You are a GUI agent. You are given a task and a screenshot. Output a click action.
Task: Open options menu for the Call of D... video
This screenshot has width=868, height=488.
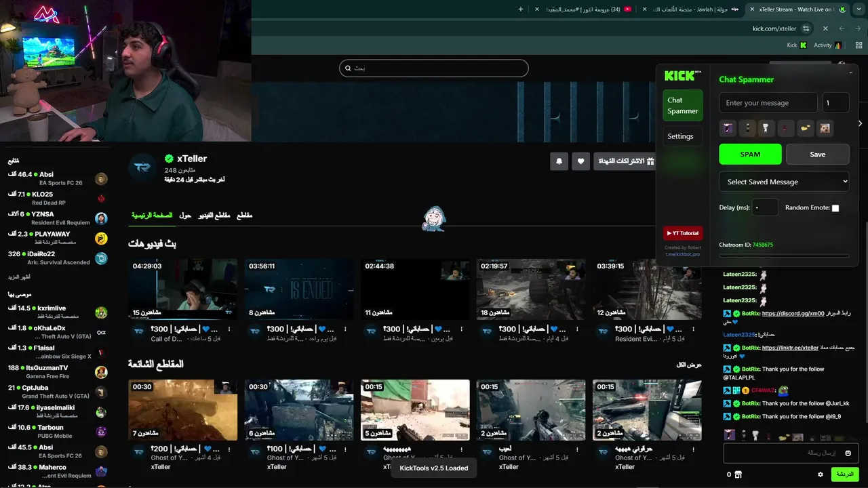229,329
